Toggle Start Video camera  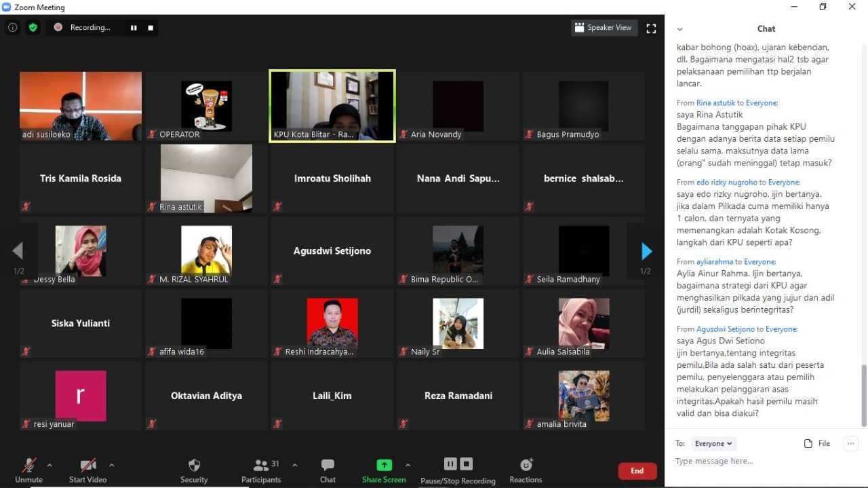88,466
